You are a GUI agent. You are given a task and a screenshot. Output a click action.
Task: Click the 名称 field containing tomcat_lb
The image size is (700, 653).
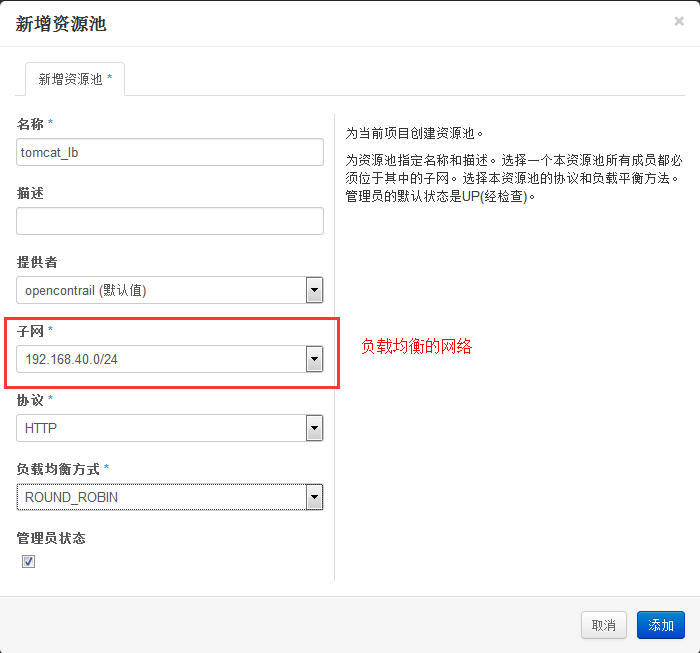click(x=170, y=152)
